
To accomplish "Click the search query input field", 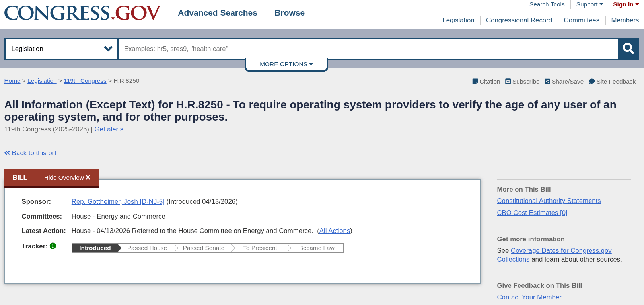I will 368,49.
